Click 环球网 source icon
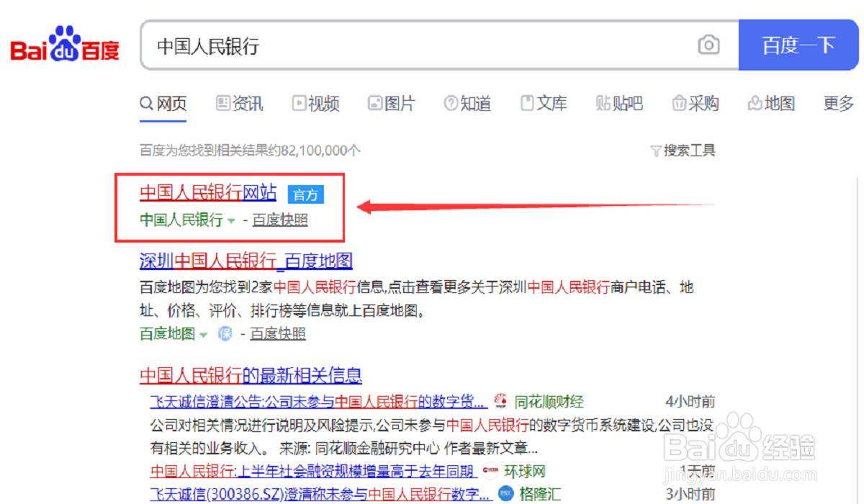The width and height of the screenshot is (864, 504). (x=491, y=472)
